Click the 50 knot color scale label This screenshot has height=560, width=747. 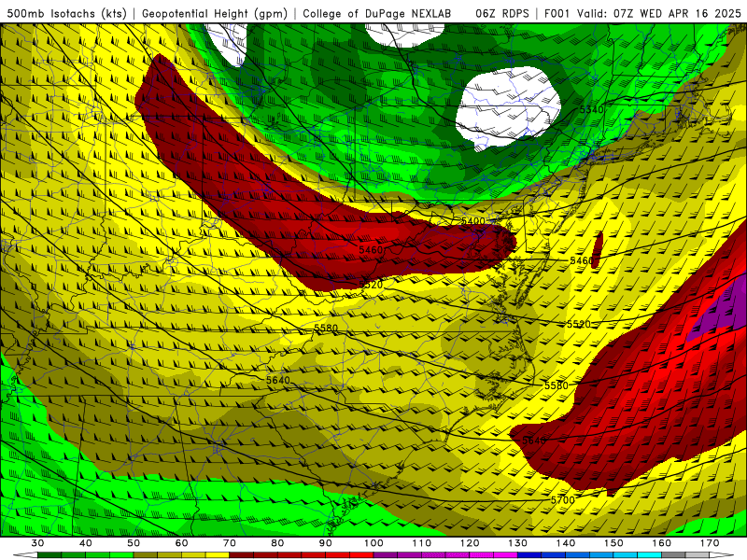click(134, 543)
